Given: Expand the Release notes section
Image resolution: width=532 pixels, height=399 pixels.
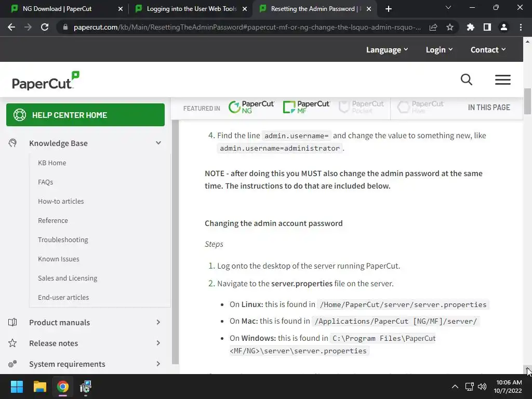Looking at the screenshot, I should click(158, 343).
